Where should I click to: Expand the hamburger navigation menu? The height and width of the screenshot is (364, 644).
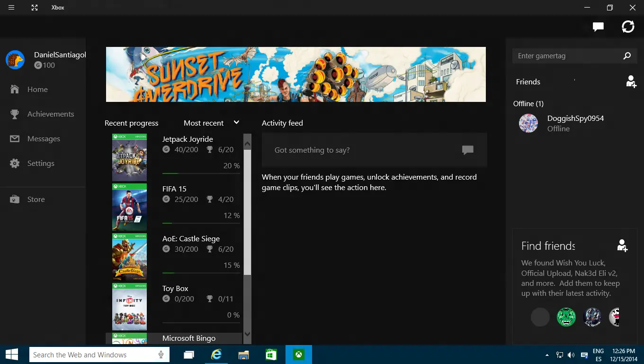click(x=11, y=8)
